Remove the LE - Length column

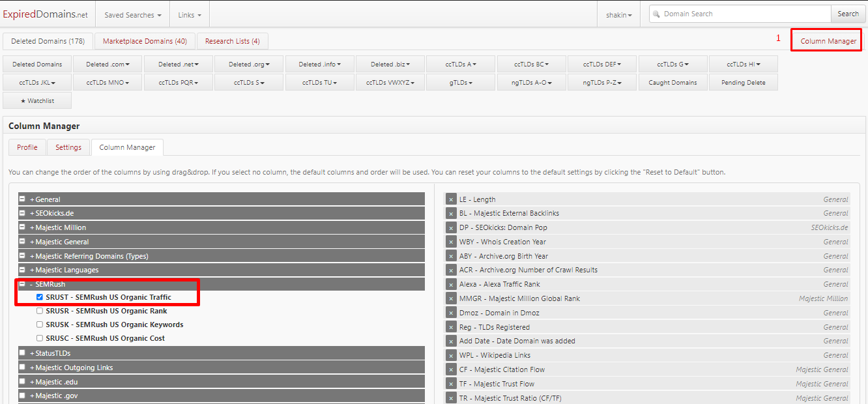pos(451,199)
